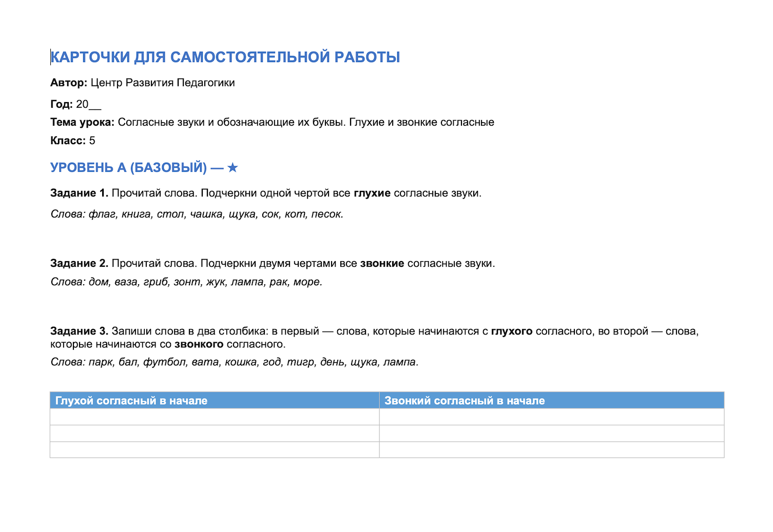Screen dimensions: 773x532
Task: Click the title КАРТОЧКИ ДЛЯ САМОСТОЯТЕЛЬНОЙ РАБОТЫ
Action: click(225, 57)
